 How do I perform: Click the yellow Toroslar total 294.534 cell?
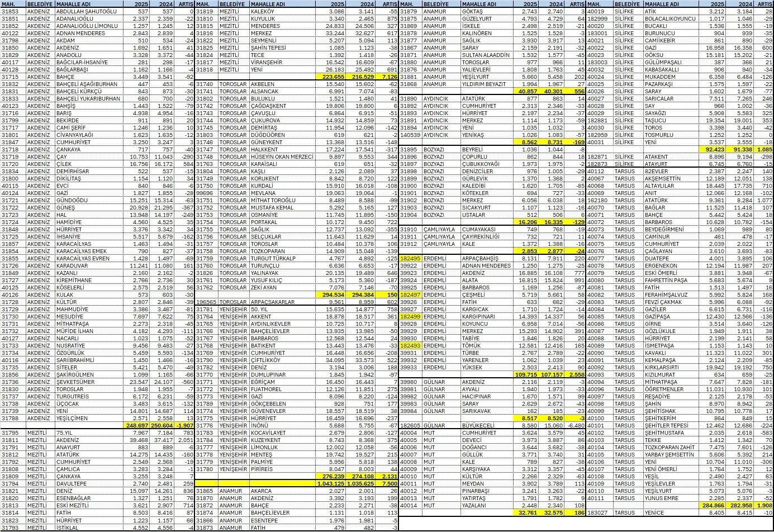pos(330,294)
